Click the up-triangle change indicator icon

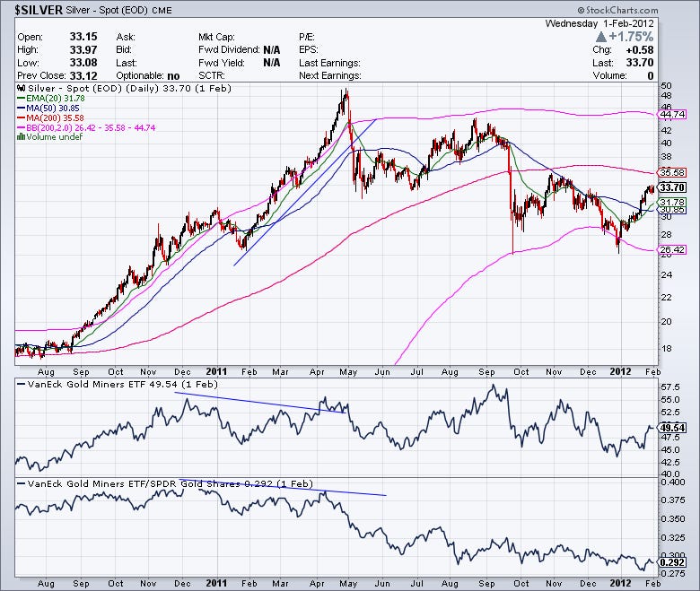tap(601, 37)
